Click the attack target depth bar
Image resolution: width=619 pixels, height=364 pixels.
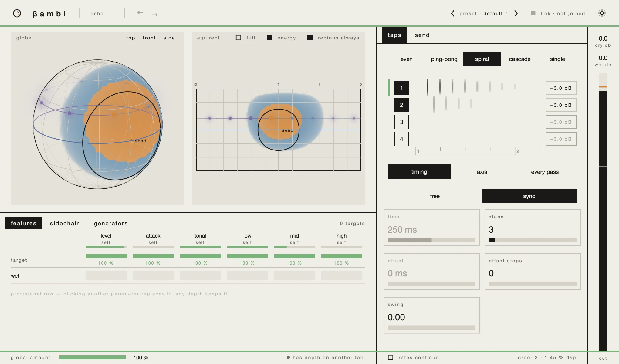click(153, 256)
